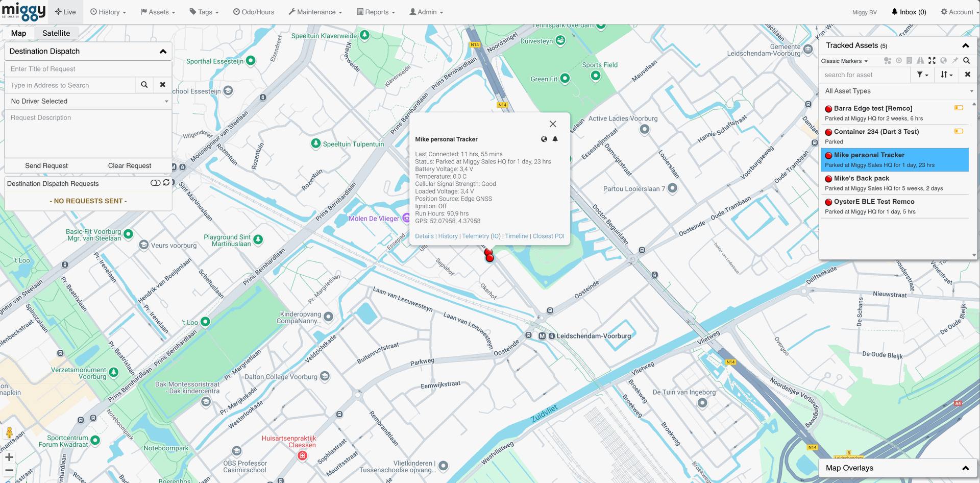Viewport: 980px width, 483px height.
Task: Click the bell alert icon in popup
Action: coord(555,139)
